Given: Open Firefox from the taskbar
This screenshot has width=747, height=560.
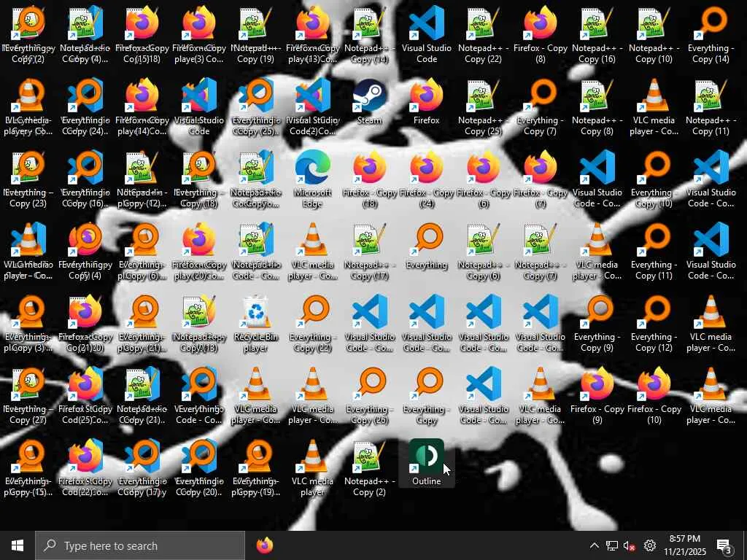Looking at the screenshot, I should click(265, 545).
